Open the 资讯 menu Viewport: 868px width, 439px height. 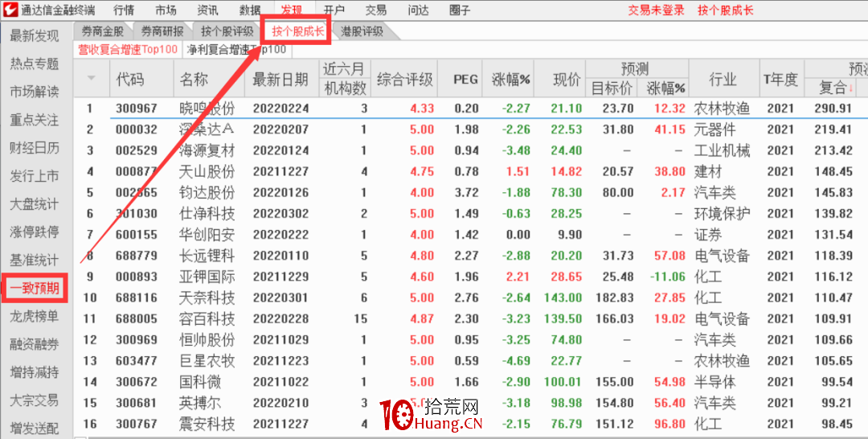(x=207, y=10)
